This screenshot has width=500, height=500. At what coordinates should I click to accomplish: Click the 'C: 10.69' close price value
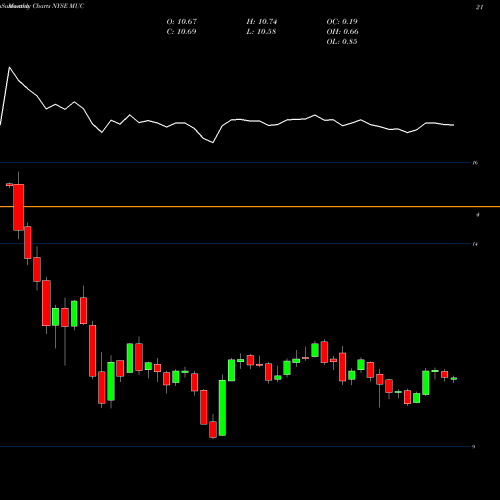pos(181,32)
